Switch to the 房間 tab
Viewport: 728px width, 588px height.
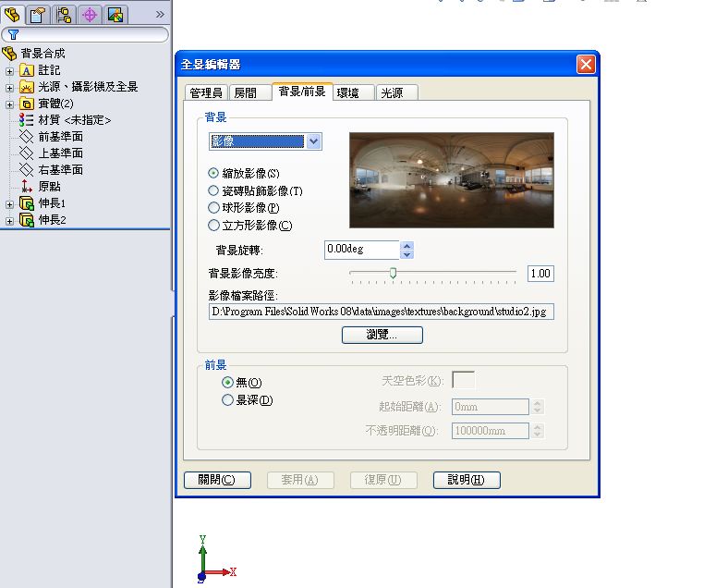[x=249, y=92]
